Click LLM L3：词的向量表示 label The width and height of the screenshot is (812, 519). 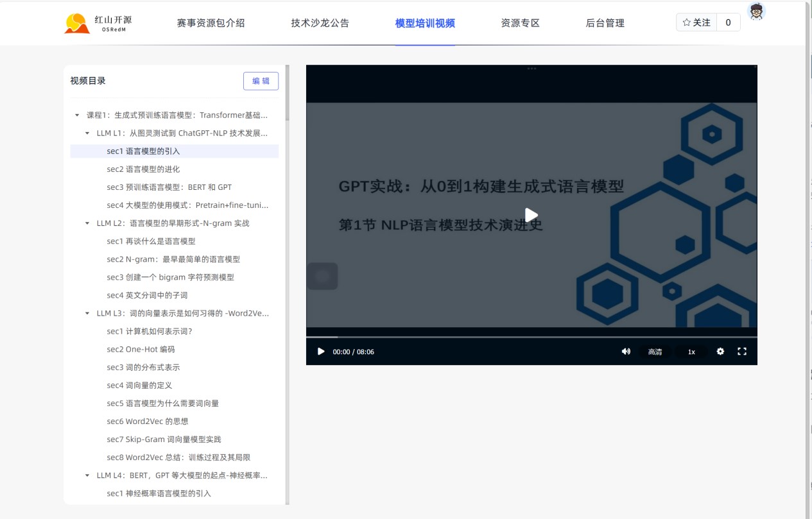point(182,314)
